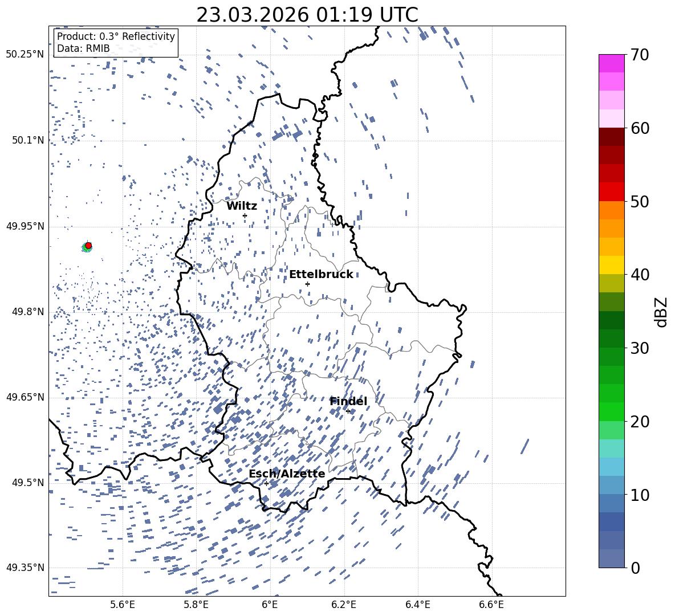Click the 49.65°N latitude label

[25, 397]
